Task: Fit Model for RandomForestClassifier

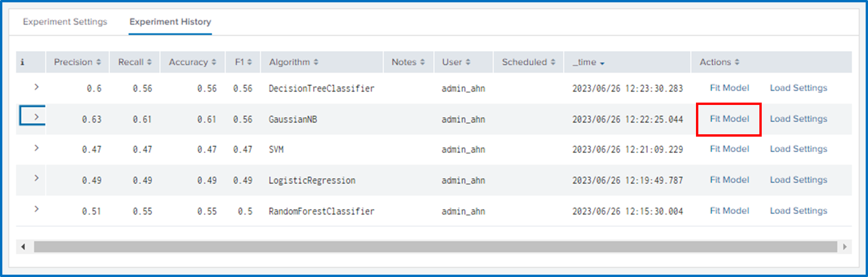Action: tap(730, 210)
